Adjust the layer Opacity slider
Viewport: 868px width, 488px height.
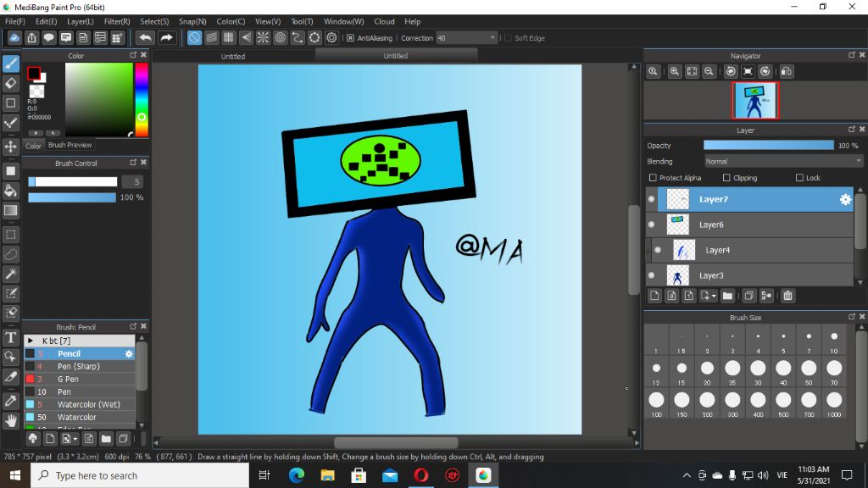768,145
